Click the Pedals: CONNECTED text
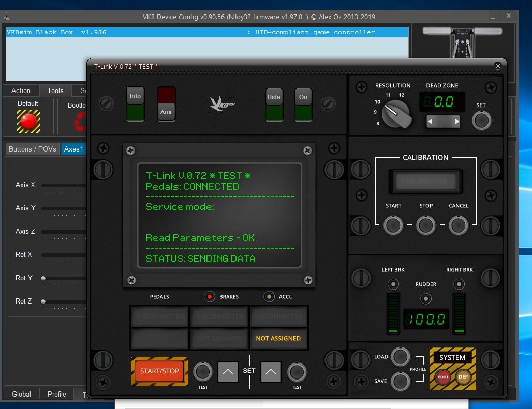The image size is (532, 409). tap(193, 186)
